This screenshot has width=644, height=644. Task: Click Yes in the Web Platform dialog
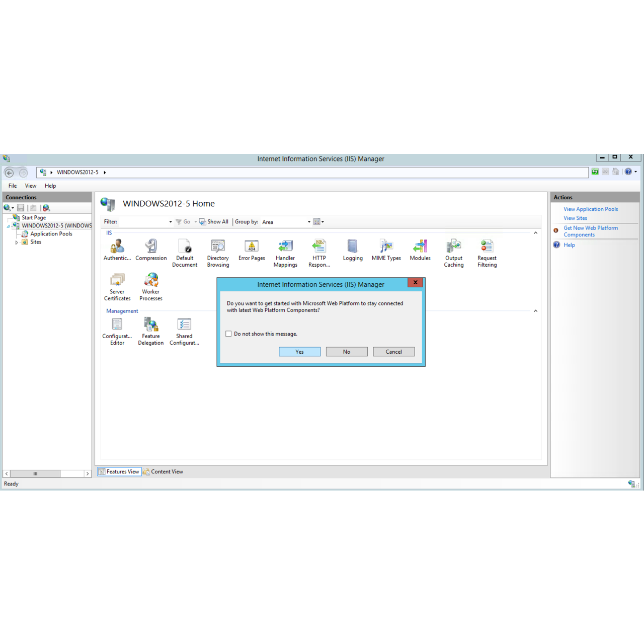[299, 351]
